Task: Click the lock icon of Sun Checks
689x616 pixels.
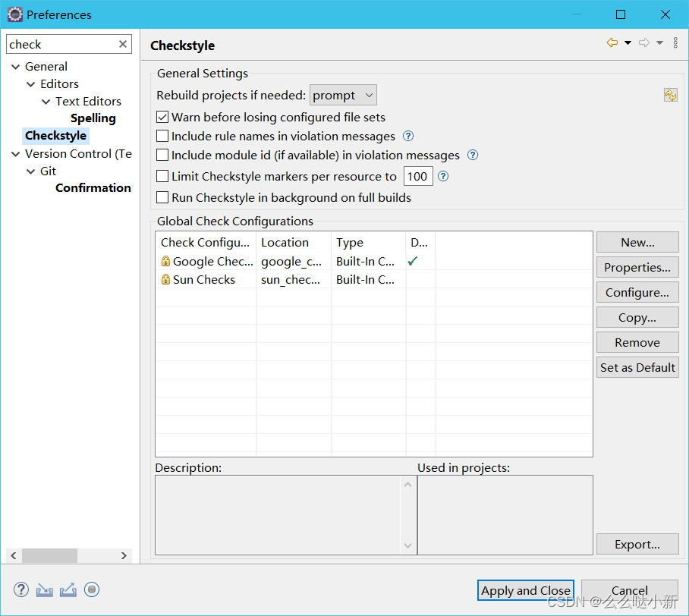Action: pyautogui.click(x=165, y=279)
